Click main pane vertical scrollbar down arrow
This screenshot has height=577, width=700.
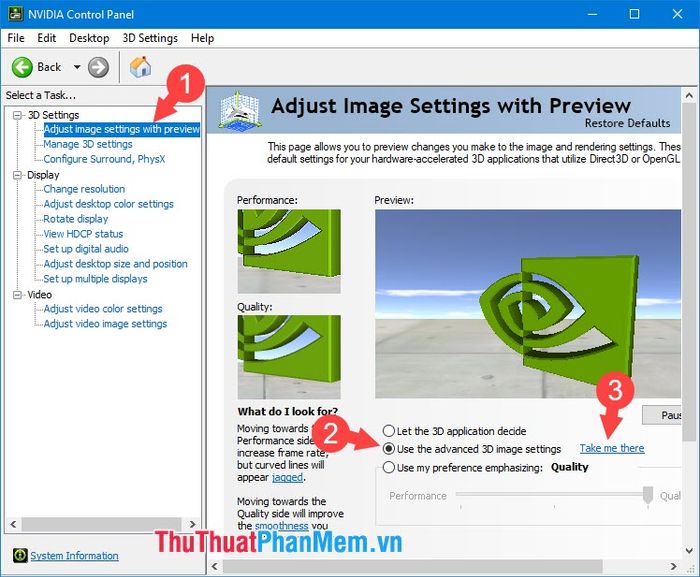coord(689,551)
